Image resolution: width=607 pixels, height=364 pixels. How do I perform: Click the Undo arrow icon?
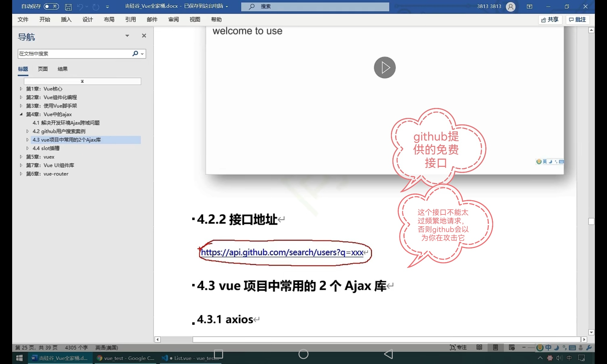pyautogui.click(x=80, y=7)
